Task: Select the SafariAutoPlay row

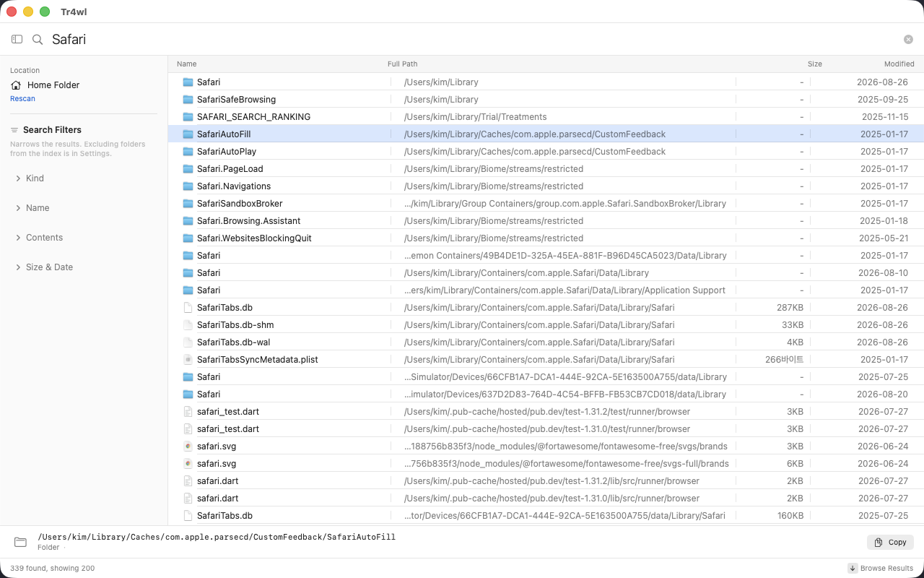Action: click(546, 151)
